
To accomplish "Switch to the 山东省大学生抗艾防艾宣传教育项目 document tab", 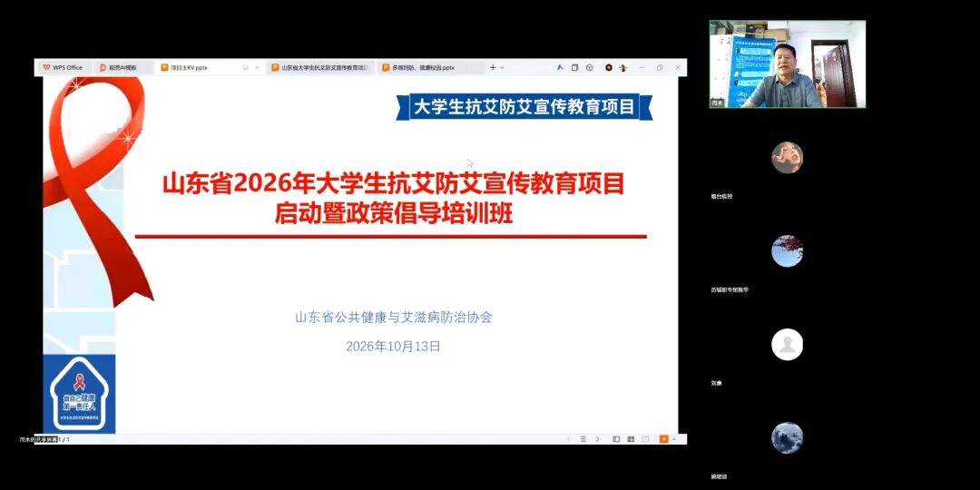I will 320,67.
